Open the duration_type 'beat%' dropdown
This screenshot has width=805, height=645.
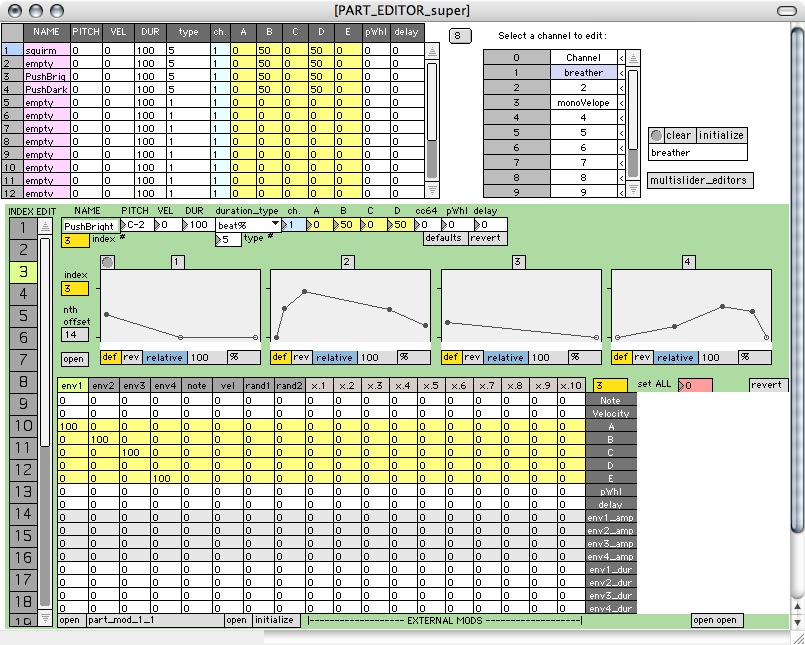(x=248, y=226)
